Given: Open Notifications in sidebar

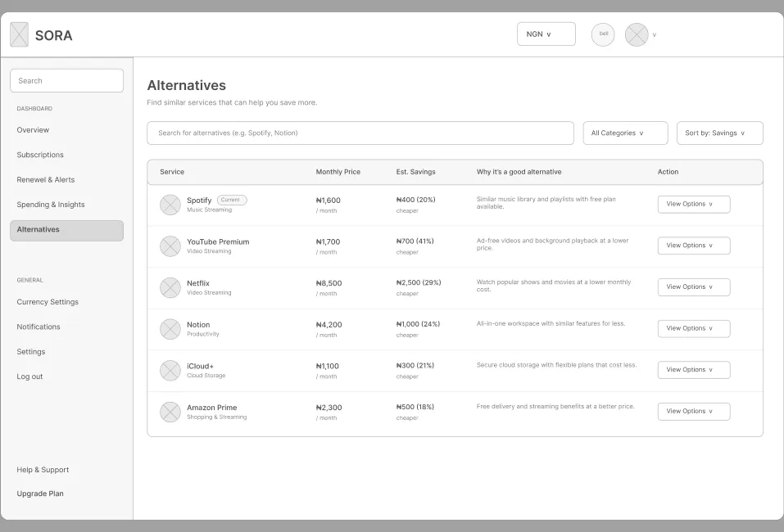Looking at the screenshot, I should [x=39, y=327].
